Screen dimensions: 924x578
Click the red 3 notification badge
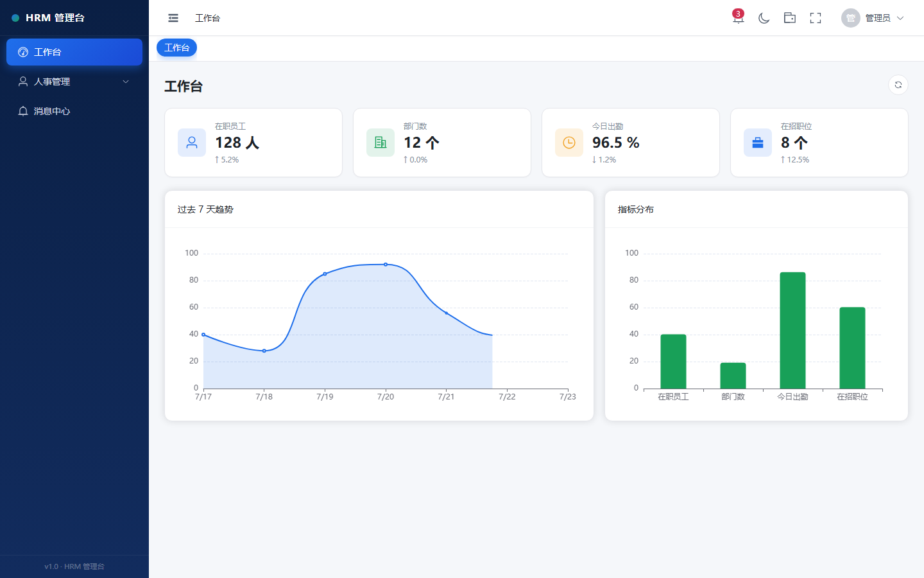coord(738,13)
